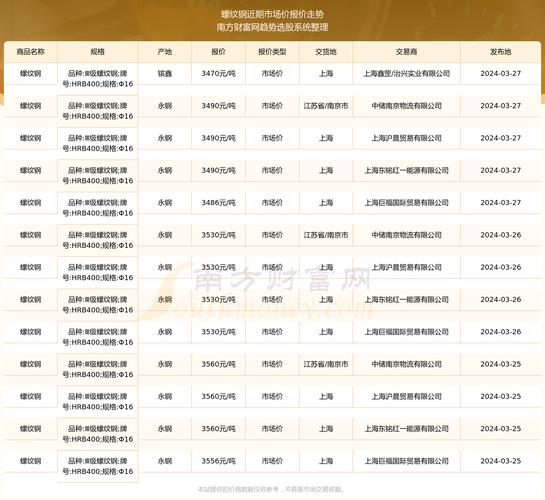Click 上海 delivery cell in the 3470元/吨 row
Viewport: 545px width, 500px height.
click(326, 74)
